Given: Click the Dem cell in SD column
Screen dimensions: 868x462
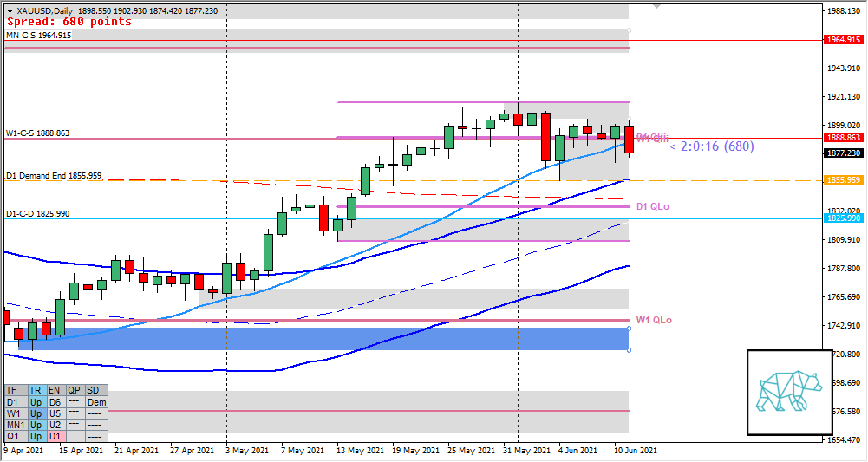Looking at the screenshot, I should [97, 403].
